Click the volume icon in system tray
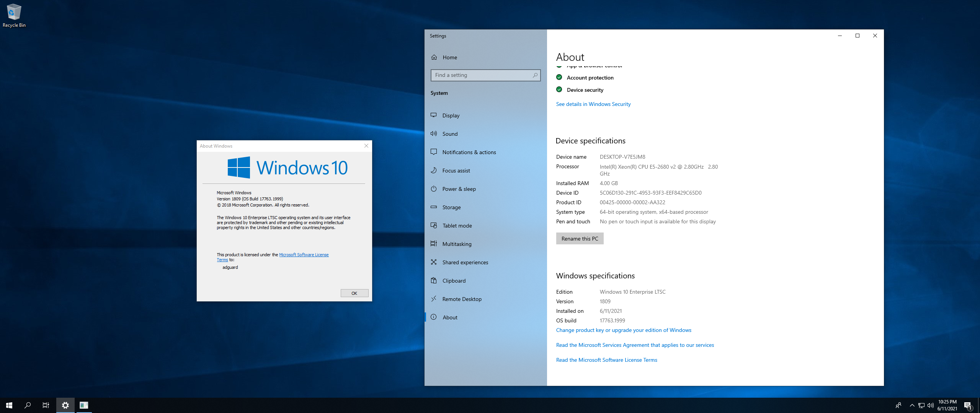Image resolution: width=980 pixels, height=413 pixels. [931, 406]
